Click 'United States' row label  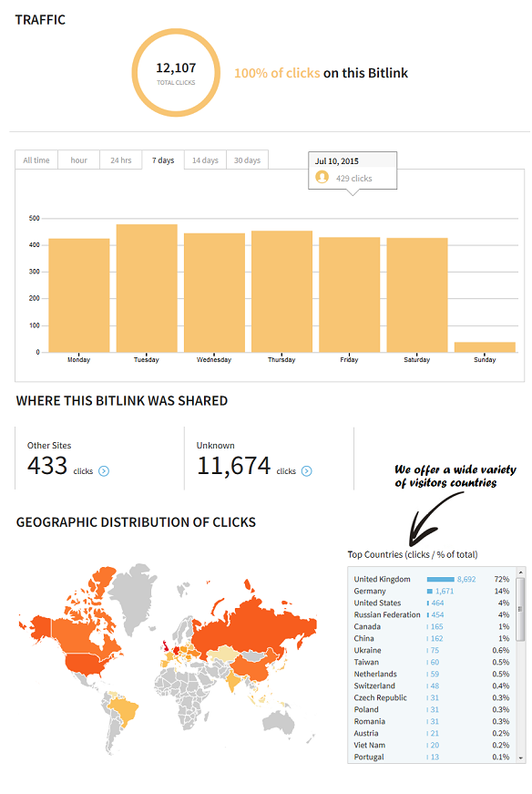point(377,603)
